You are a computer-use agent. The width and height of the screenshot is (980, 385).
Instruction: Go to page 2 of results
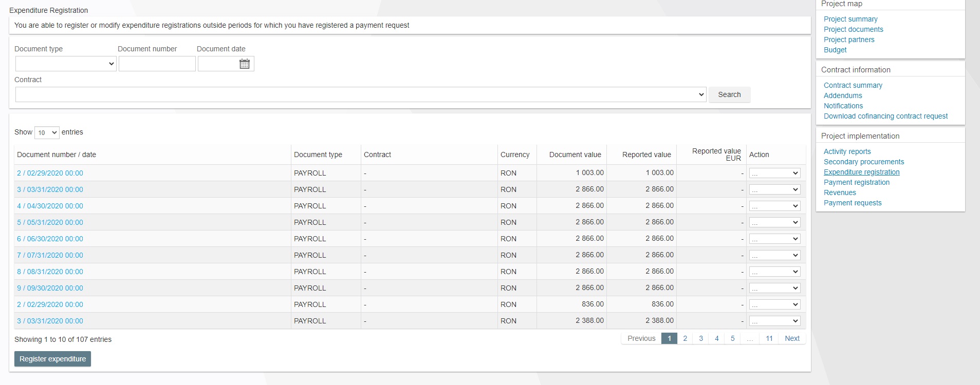pos(685,338)
